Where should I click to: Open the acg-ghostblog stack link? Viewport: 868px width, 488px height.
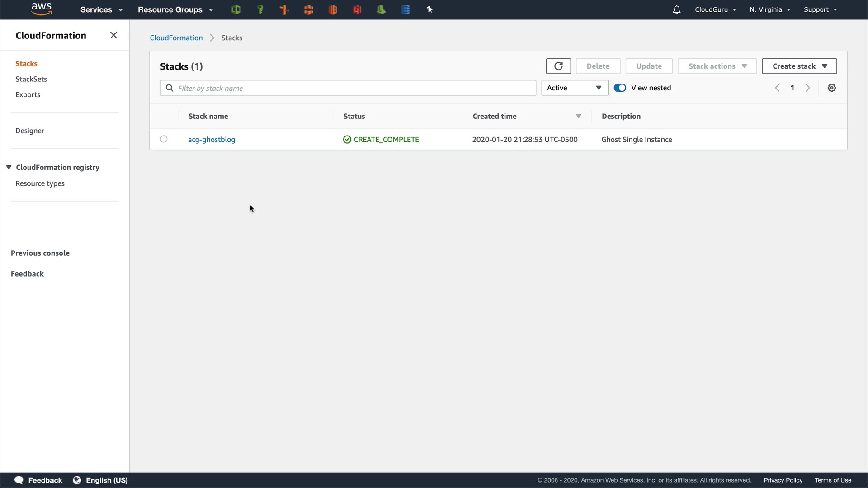[x=212, y=139]
